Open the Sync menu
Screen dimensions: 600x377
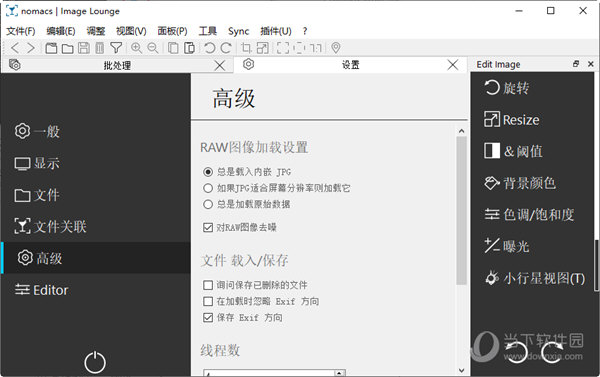(238, 31)
